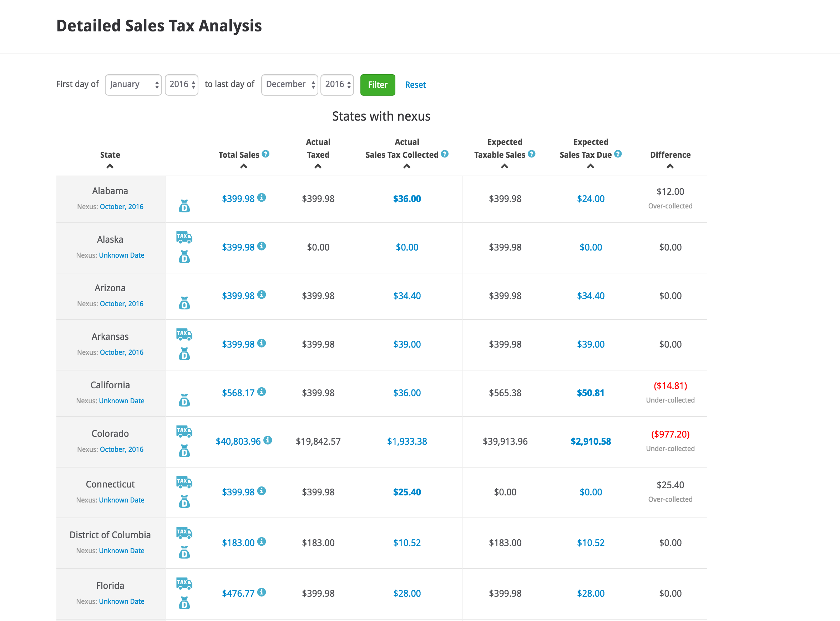The height and width of the screenshot is (621, 840).
Task: Click the Detailed Sales Tax Analysis heading
Action: pos(159,26)
